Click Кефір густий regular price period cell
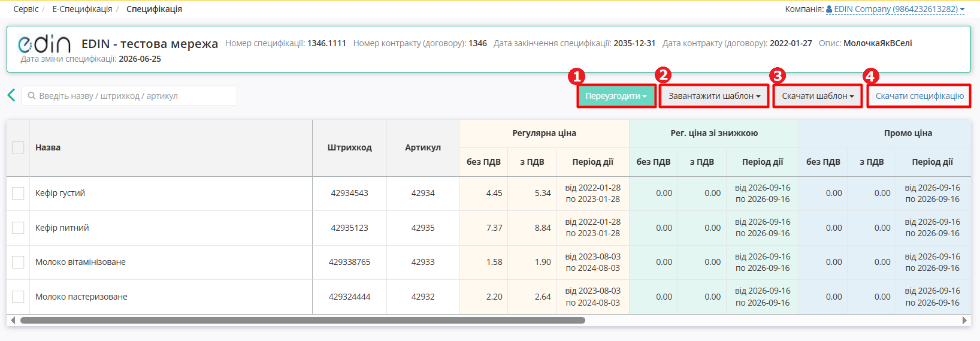The height and width of the screenshot is (341, 980). [593, 193]
